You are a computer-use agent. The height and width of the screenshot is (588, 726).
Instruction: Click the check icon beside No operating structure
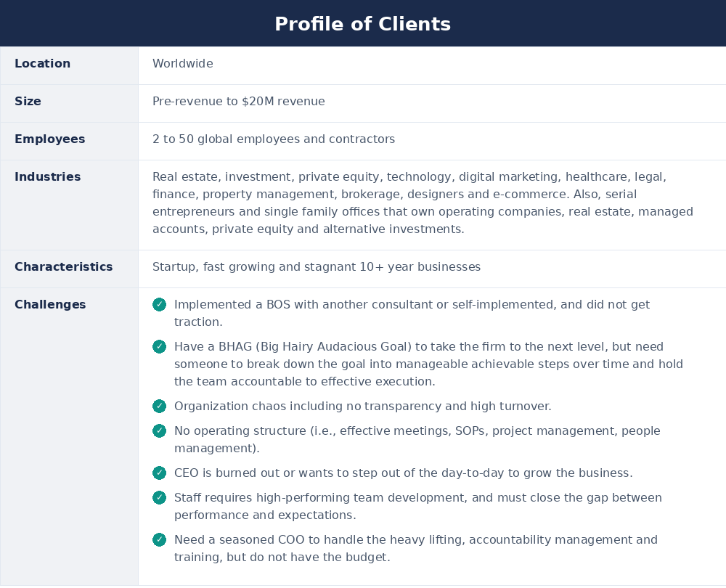(x=159, y=430)
